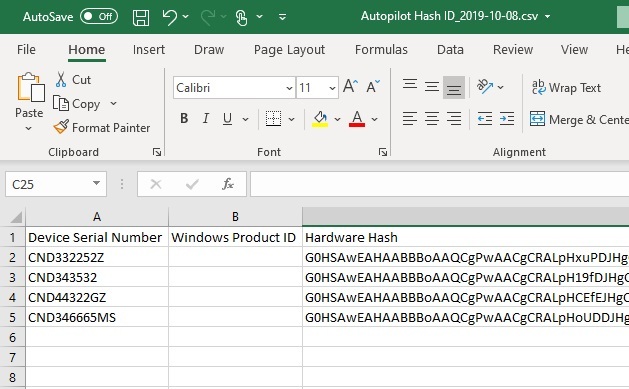Viewport: 629px width, 389px height.
Task: Toggle Italic formatting
Action: 206,118
